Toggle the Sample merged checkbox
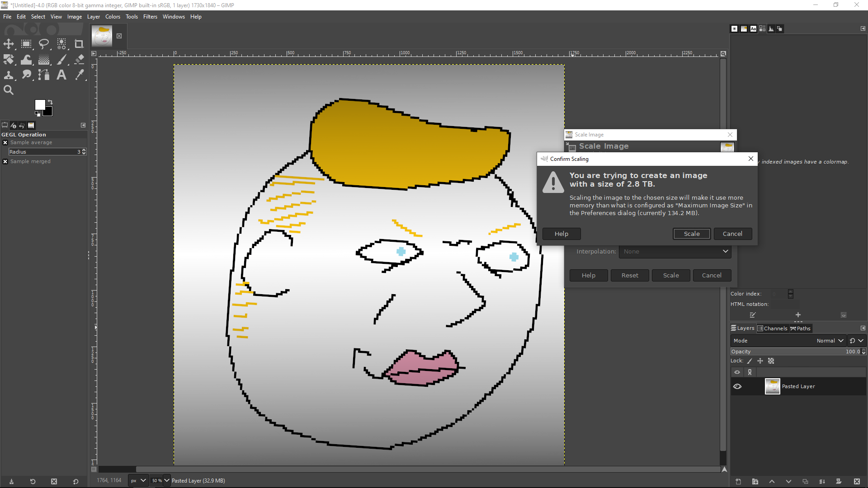The image size is (868, 488). pos(5,161)
